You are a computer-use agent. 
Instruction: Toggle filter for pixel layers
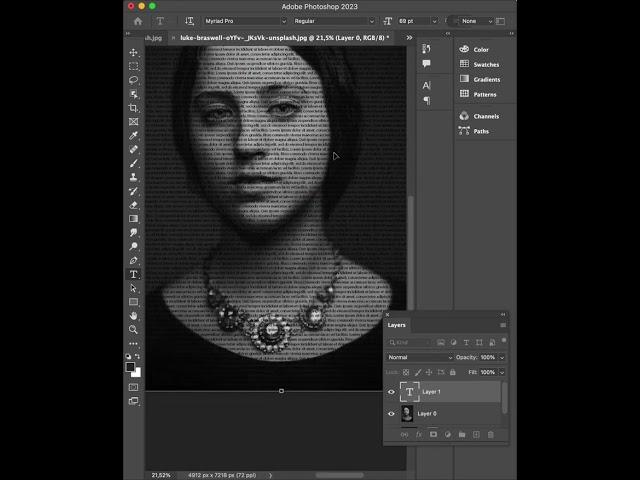[441, 342]
